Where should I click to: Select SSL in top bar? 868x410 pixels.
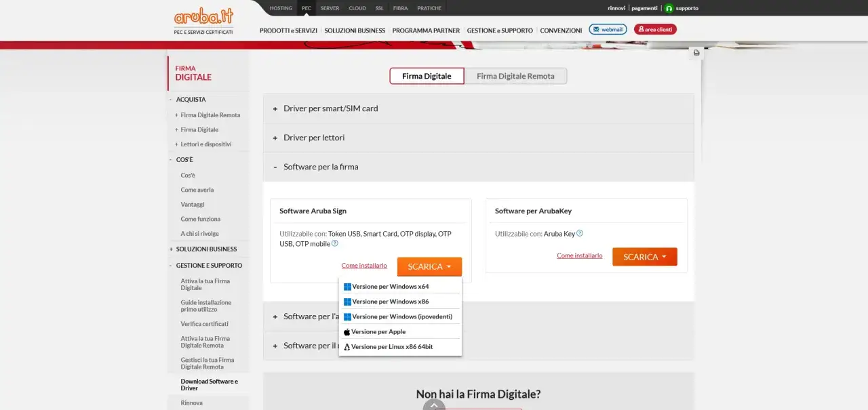(x=379, y=8)
